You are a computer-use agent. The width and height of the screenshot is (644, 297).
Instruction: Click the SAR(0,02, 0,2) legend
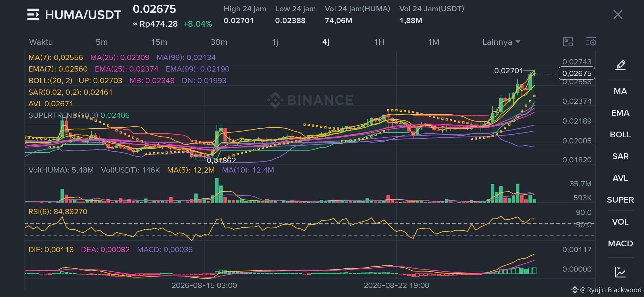[70, 92]
